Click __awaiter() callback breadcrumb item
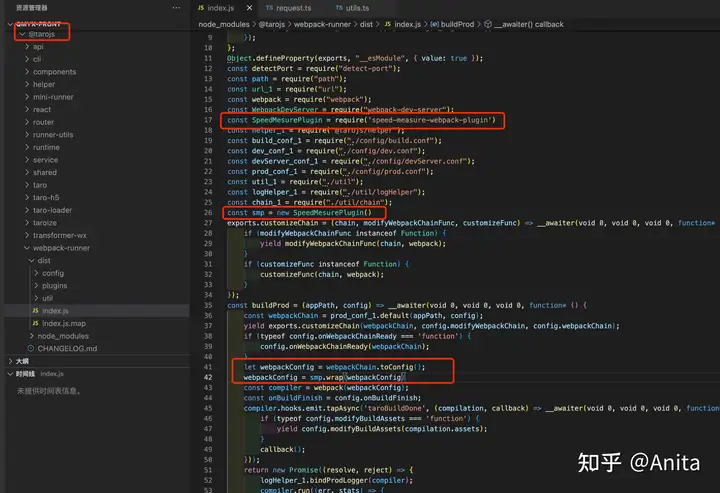This screenshot has width=720, height=493. (x=529, y=24)
